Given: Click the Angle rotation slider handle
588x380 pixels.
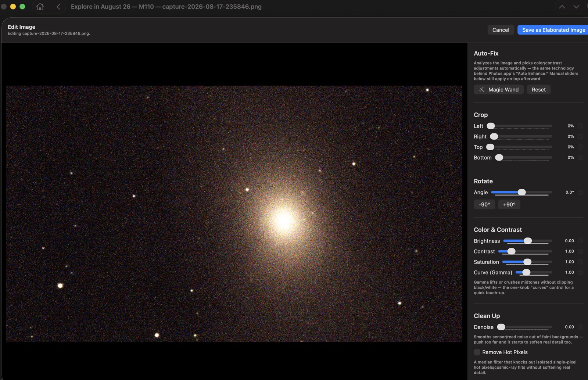Looking at the screenshot, I should click(521, 192).
